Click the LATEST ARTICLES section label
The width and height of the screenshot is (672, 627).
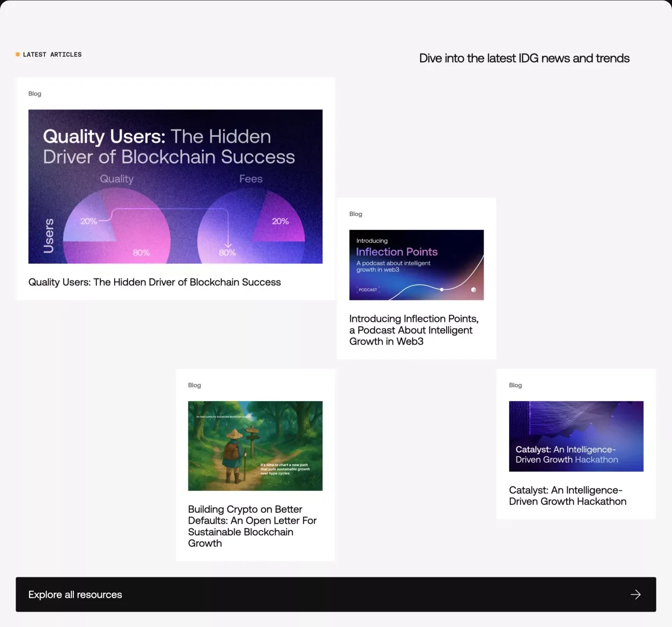52,55
